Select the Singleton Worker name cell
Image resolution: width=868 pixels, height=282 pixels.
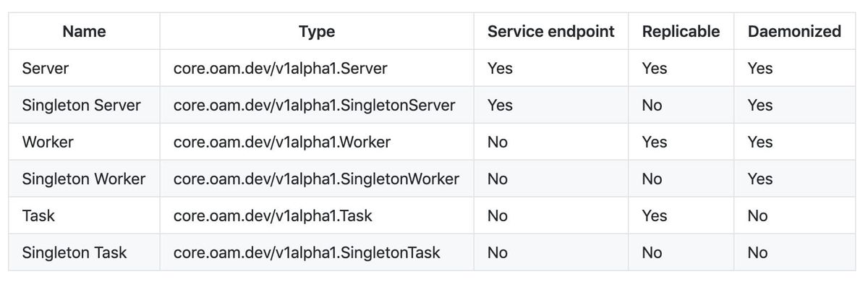84,179
